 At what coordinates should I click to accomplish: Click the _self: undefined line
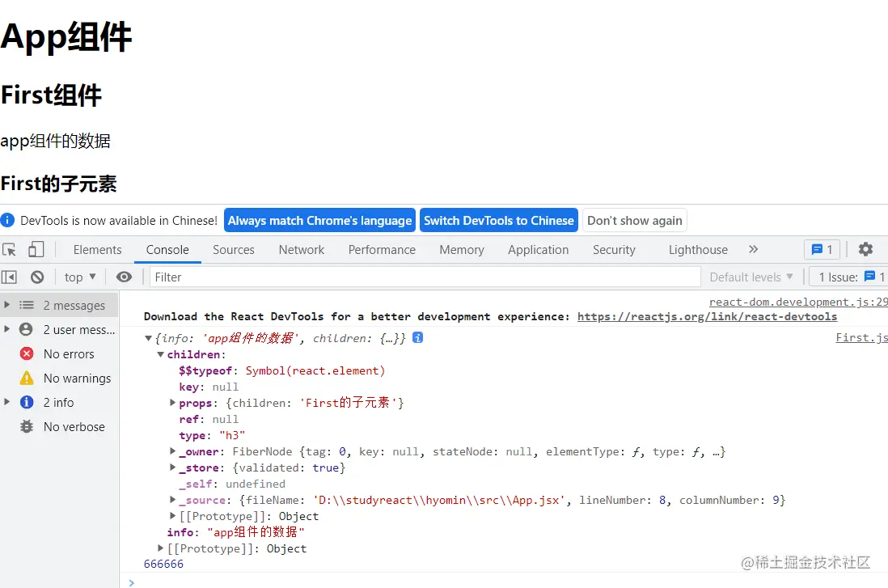[x=232, y=484]
